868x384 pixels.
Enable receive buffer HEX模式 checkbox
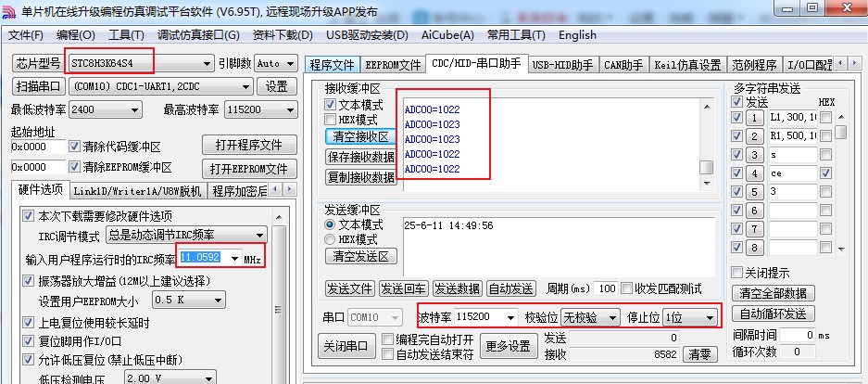tap(331, 120)
